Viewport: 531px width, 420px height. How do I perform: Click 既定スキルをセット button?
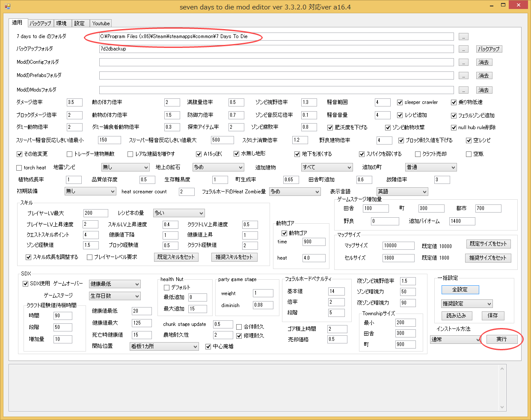click(176, 257)
